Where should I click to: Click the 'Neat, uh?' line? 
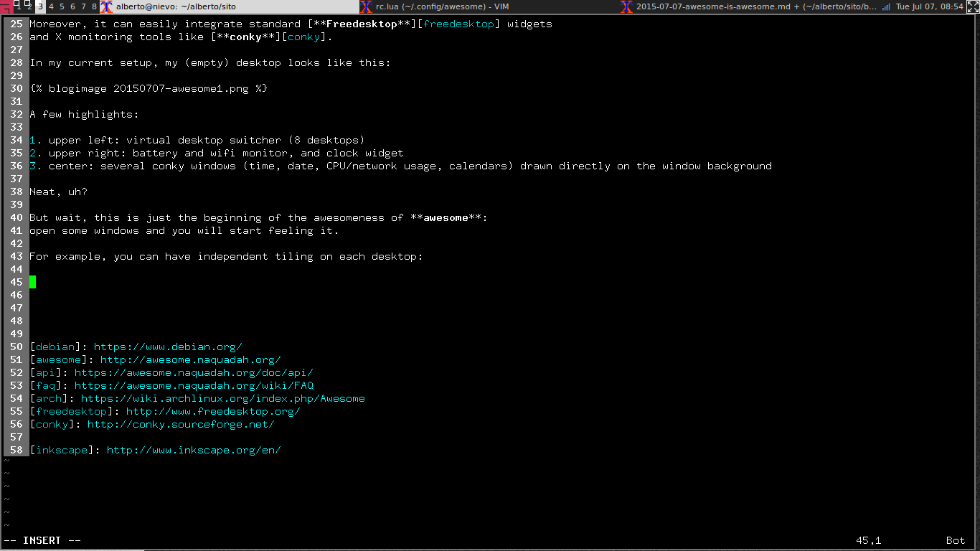[58, 192]
